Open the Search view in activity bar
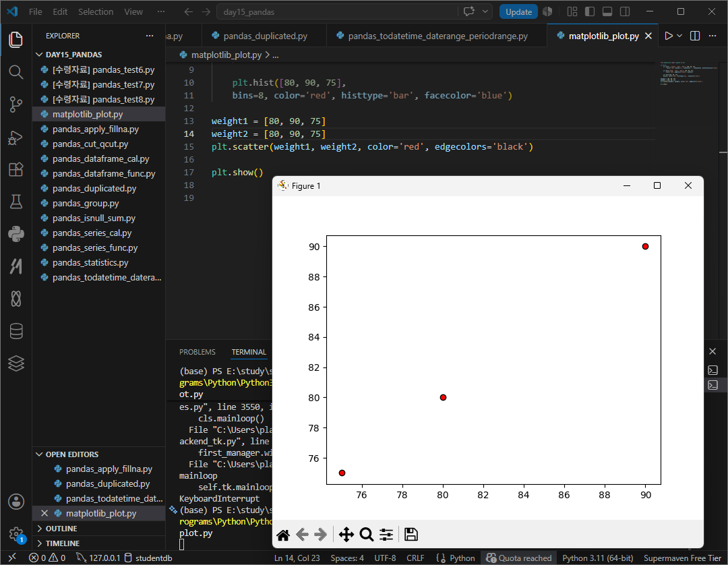The height and width of the screenshot is (565, 728). click(16, 72)
